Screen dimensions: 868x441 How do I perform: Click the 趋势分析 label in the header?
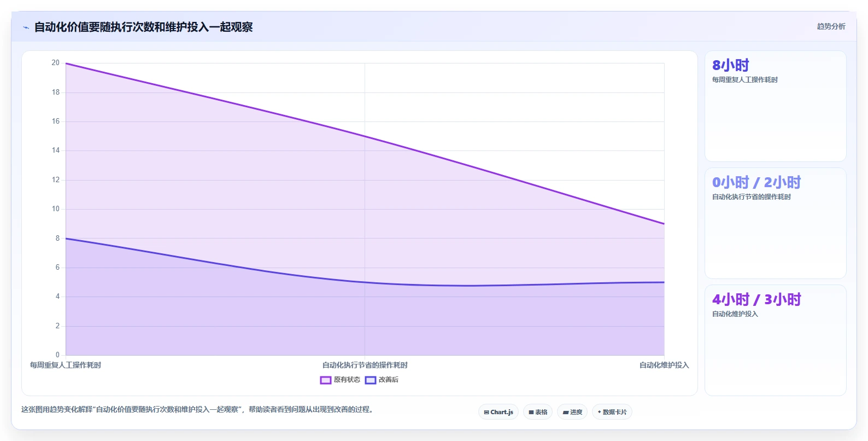tap(831, 26)
